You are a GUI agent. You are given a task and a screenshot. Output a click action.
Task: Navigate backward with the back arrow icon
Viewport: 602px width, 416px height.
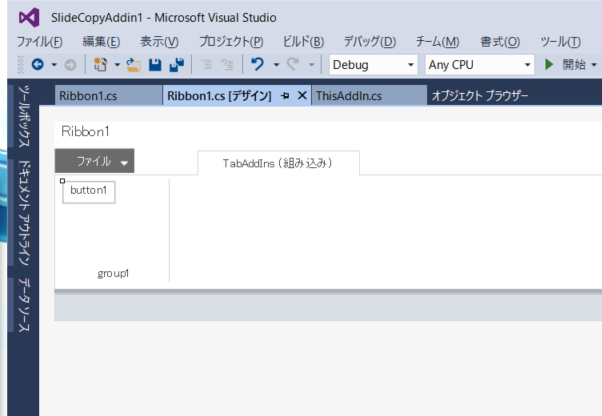click(x=37, y=64)
